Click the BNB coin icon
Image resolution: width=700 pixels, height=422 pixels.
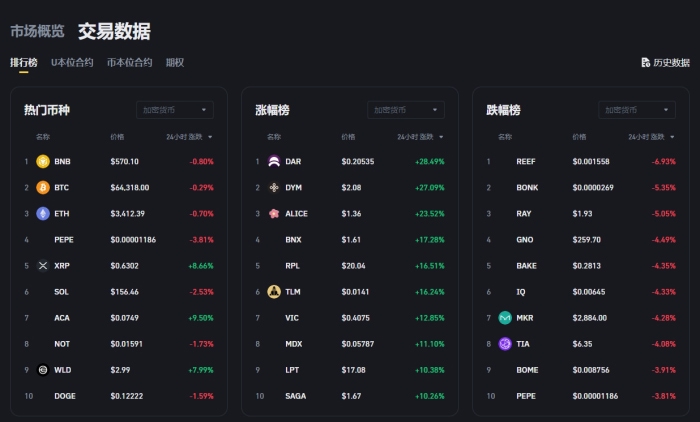pyautogui.click(x=43, y=161)
